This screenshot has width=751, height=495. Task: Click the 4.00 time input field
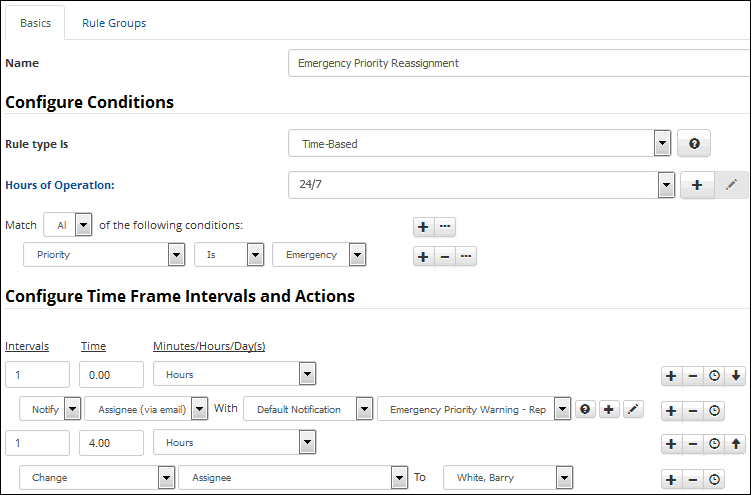point(111,443)
